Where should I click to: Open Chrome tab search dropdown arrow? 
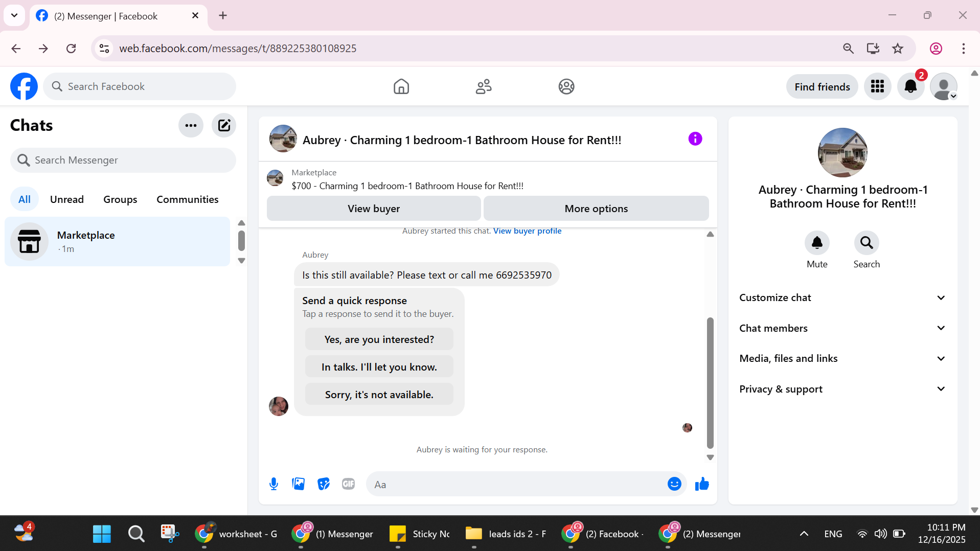(14, 15)
